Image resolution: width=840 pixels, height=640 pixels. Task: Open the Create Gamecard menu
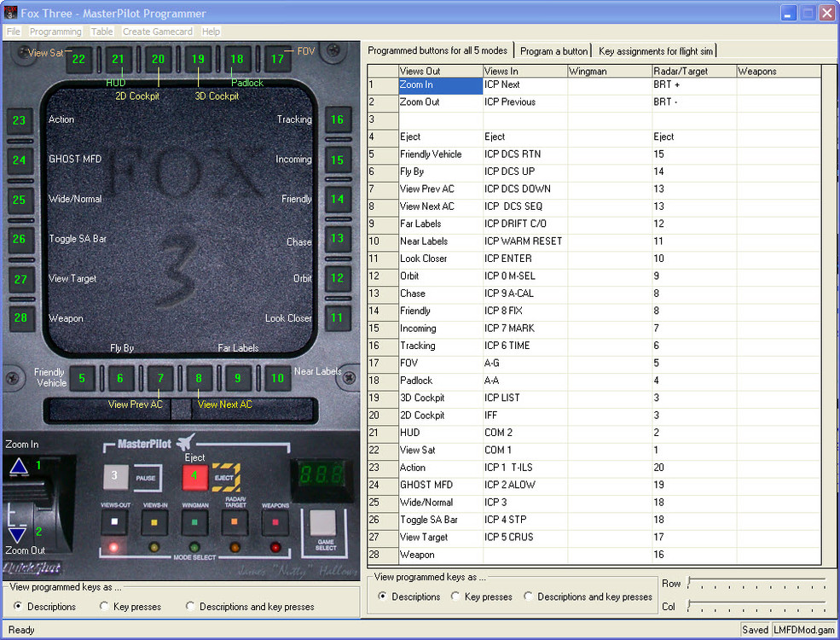point(158,32)
